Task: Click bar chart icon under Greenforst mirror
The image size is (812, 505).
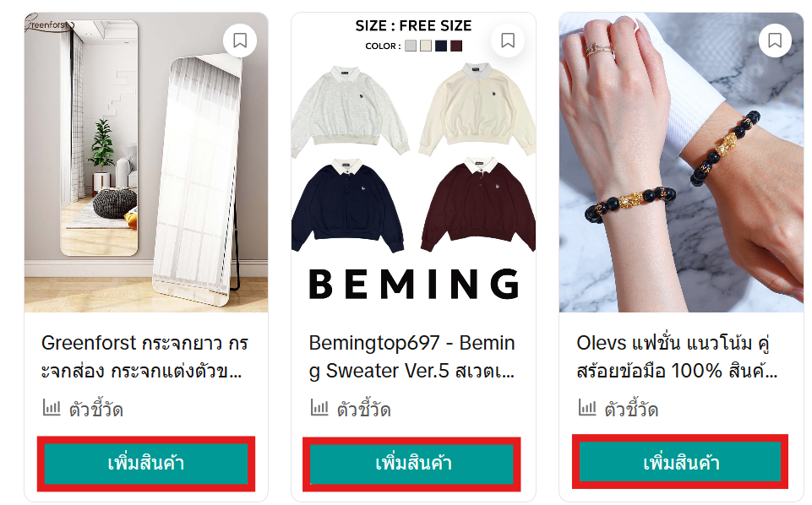Action: 52,408
